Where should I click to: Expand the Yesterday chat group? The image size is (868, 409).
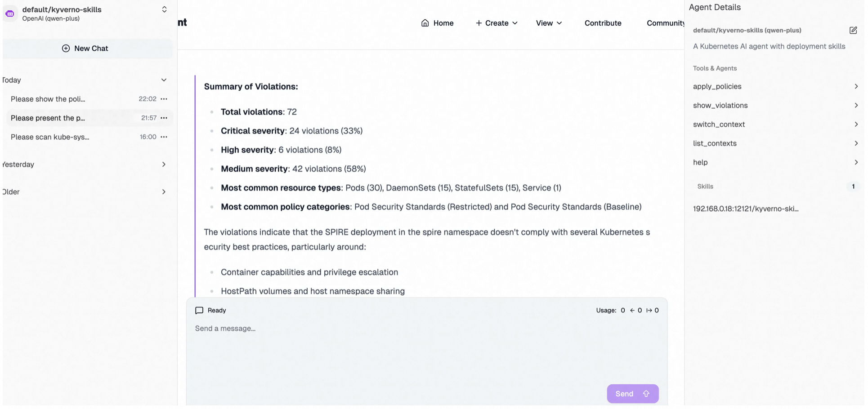[164, 164]
